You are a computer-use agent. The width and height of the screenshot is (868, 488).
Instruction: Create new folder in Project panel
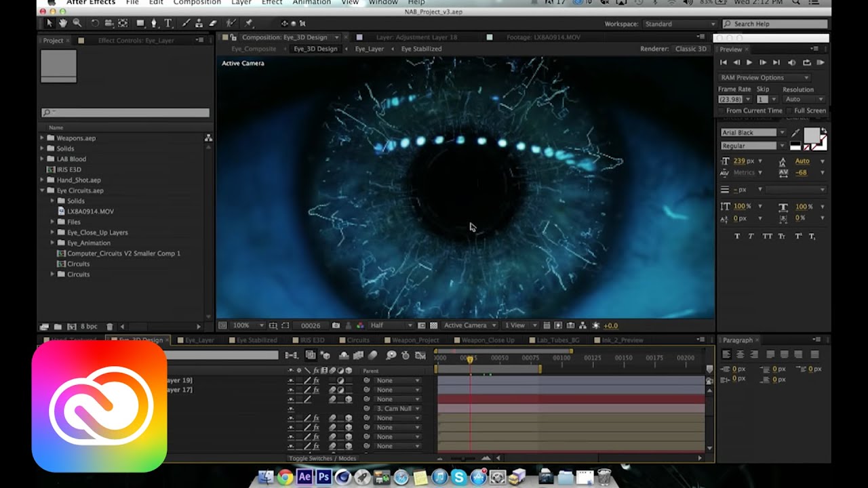[x=58, y=327]
